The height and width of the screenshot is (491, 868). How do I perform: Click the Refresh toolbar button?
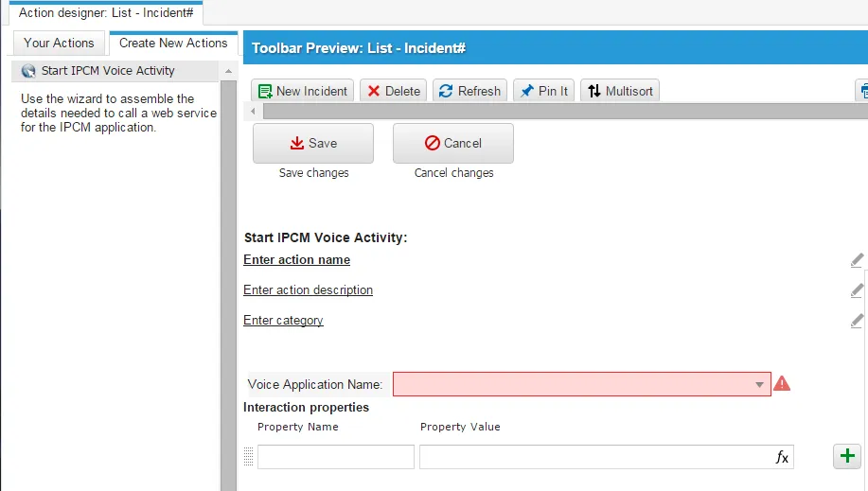(469, 91)
